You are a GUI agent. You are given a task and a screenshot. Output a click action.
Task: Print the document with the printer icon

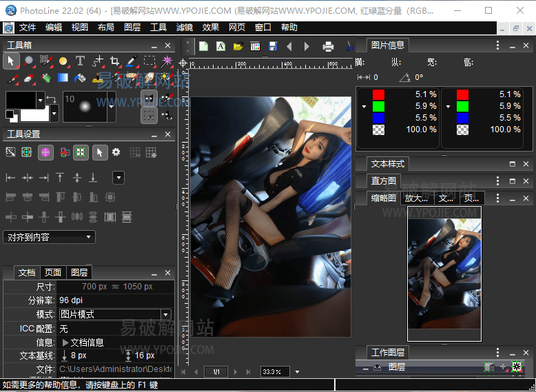click(x=328, y=46)
